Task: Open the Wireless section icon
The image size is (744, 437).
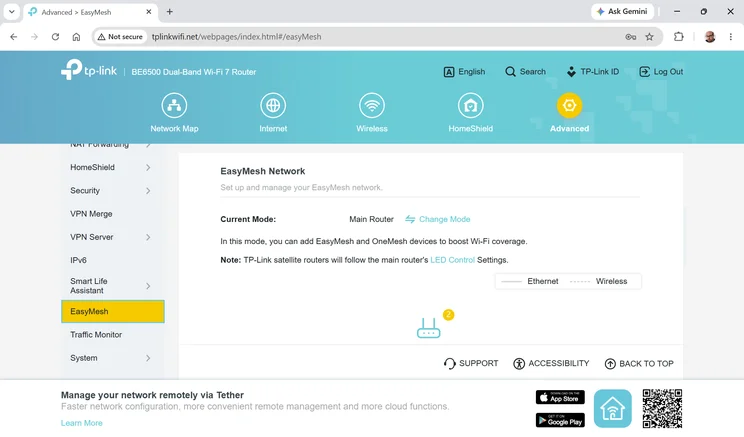Action: point(372,105)
